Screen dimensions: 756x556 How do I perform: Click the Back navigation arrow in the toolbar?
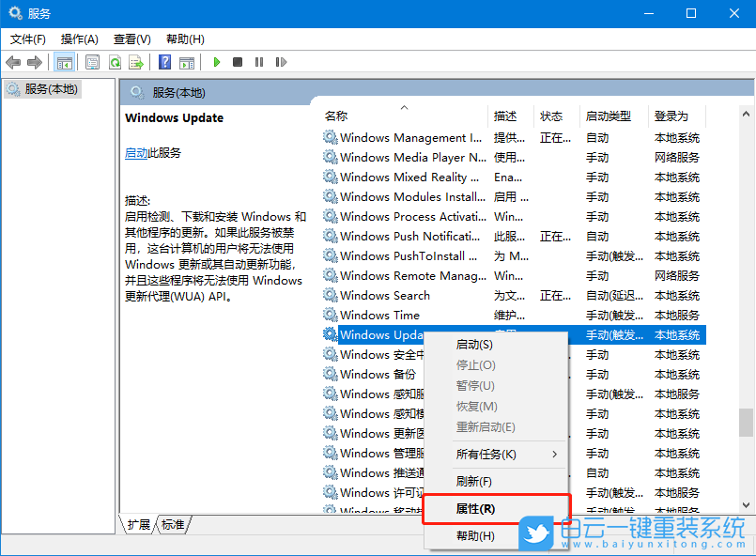(x=13, y=62)
